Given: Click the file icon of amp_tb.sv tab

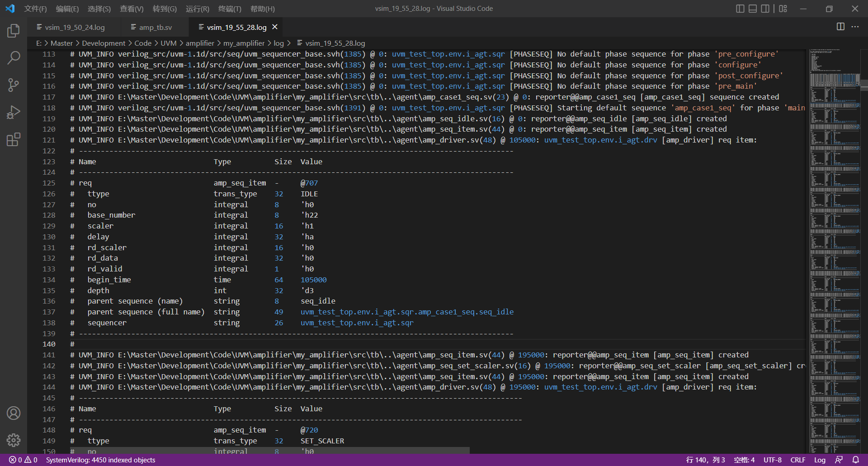Looking at the screenshot, I should coord(133,27).
